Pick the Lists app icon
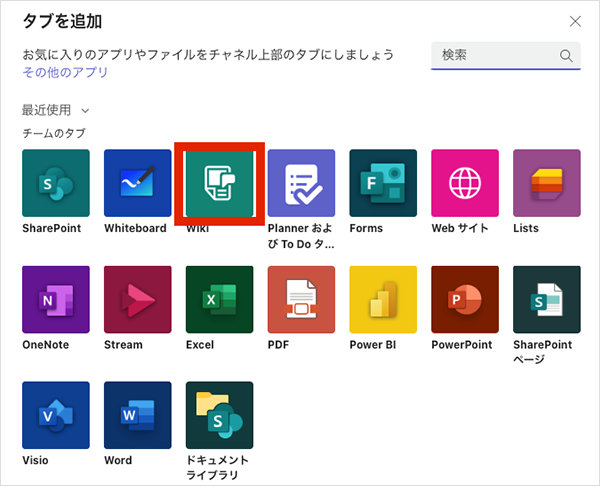Screen dimensions: 601x487 (547, 183)
